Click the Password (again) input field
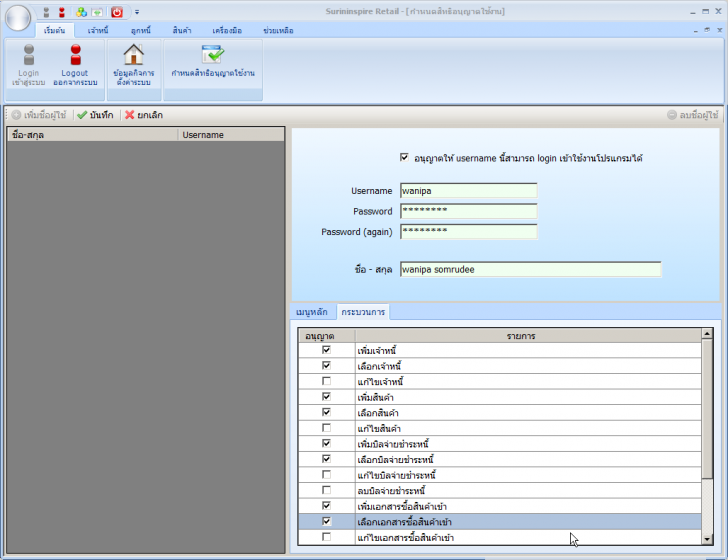Viewport: 728px width, 560px height. 468,232
